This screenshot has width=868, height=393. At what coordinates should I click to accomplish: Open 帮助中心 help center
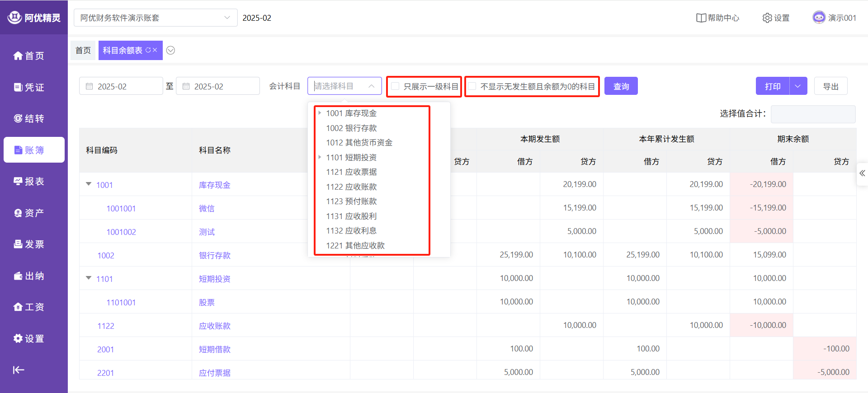click(717, 18)
